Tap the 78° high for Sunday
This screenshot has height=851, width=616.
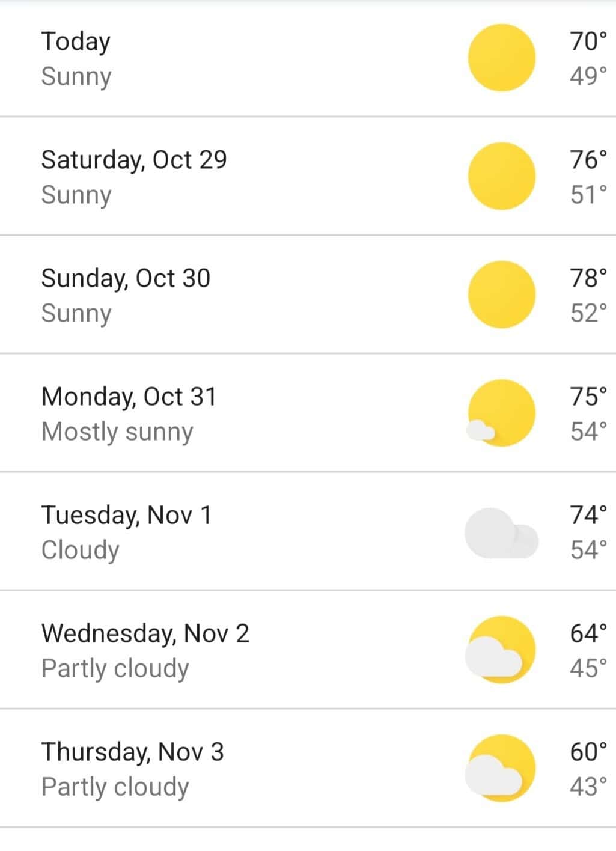pyautogui.click(x=588, y=278)
